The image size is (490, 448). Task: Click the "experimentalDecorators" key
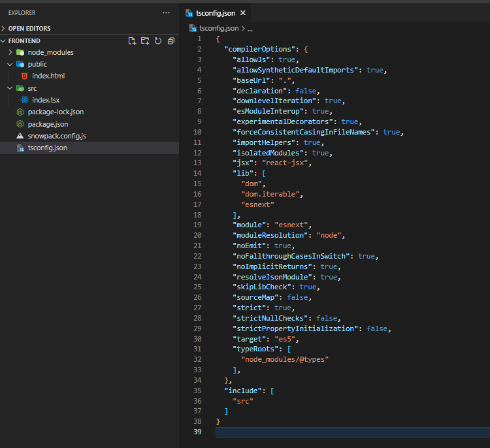(282, 121)
